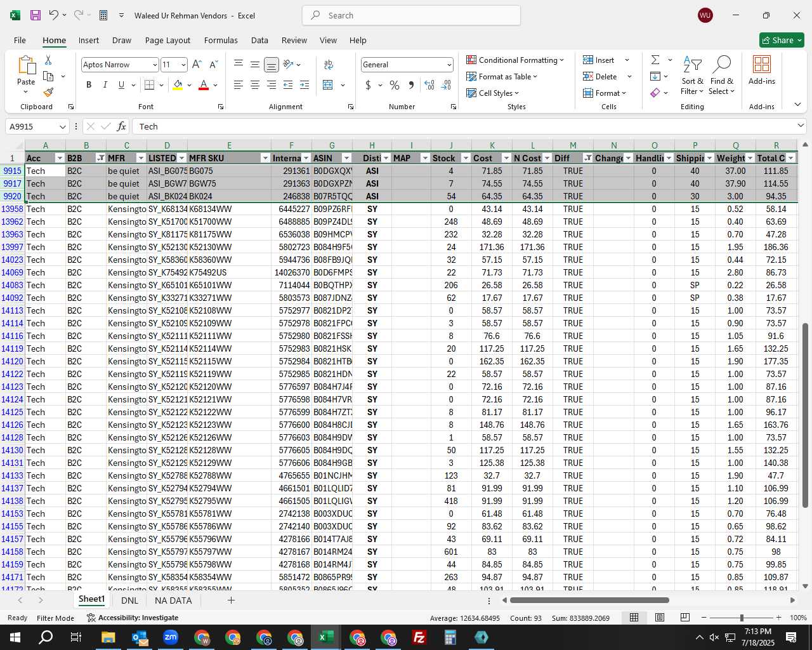Toggle Underline formatting
This screenshot has height=650, width=812.
pos(121,84)
